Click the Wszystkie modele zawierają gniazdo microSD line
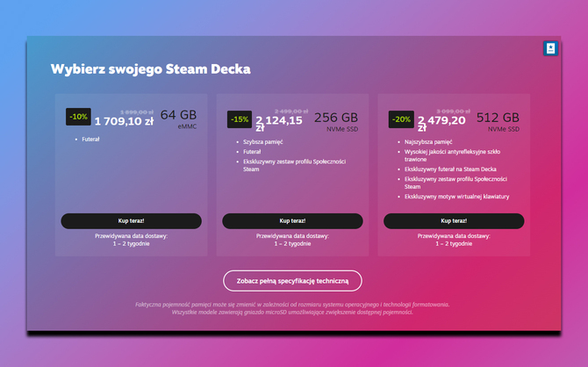The image size is (588, 367). (292, 313)
